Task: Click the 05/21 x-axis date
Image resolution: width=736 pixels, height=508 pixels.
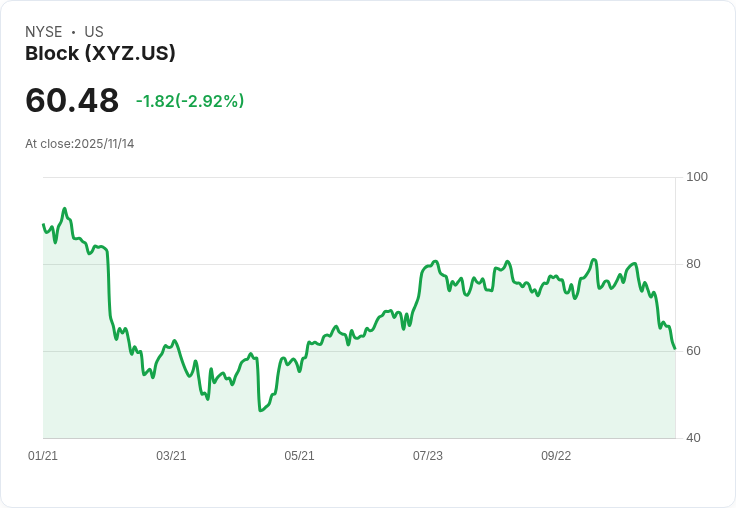Action: click(299, 456)
